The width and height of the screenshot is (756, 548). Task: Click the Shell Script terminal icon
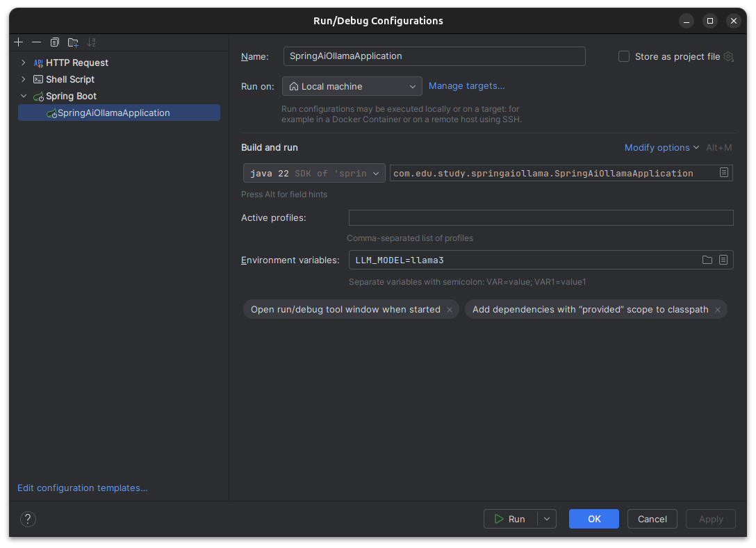[38, 79]
